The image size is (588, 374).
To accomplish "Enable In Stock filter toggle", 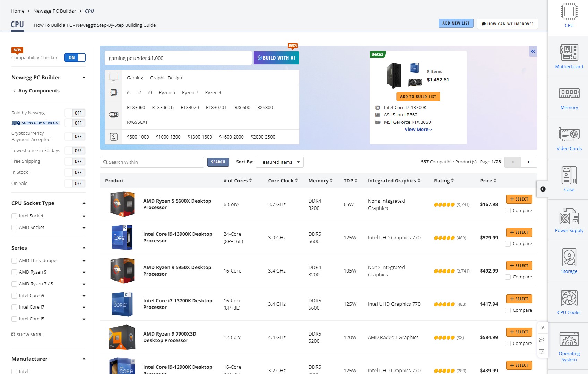I will 75,172.
